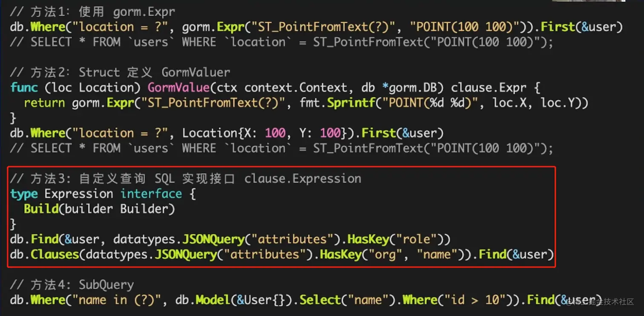
Task: Click the SELECT comment under Location{X: 100} line
Action: click(282, 148)
